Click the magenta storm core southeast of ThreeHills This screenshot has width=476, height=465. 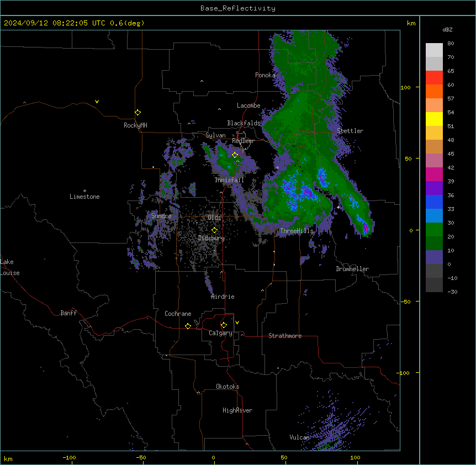[x=366, y=228]
